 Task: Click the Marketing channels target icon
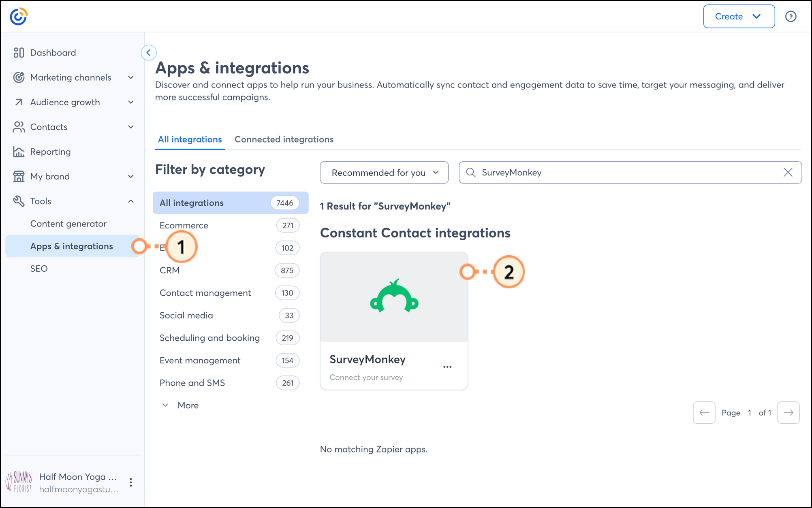click(x=19, y=77)
